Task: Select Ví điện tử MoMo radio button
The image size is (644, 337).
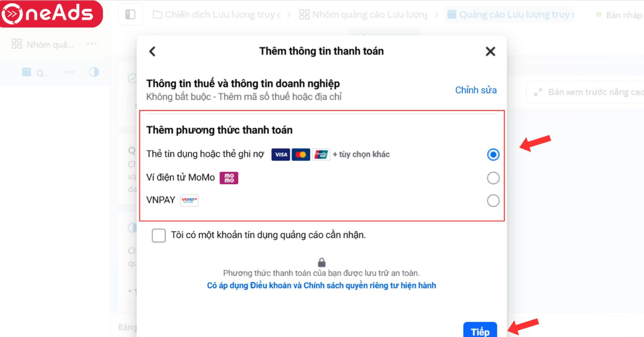Action: (x=493, y=178)
